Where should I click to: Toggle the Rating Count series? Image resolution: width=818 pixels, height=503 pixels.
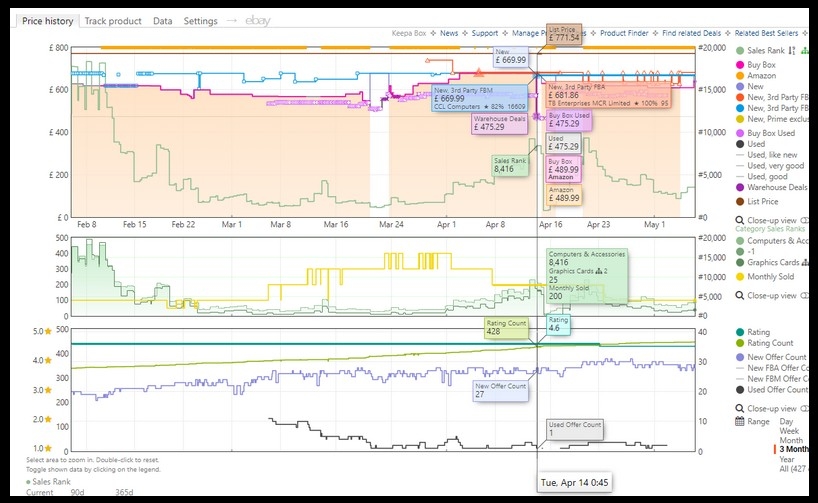coord(764,343)
